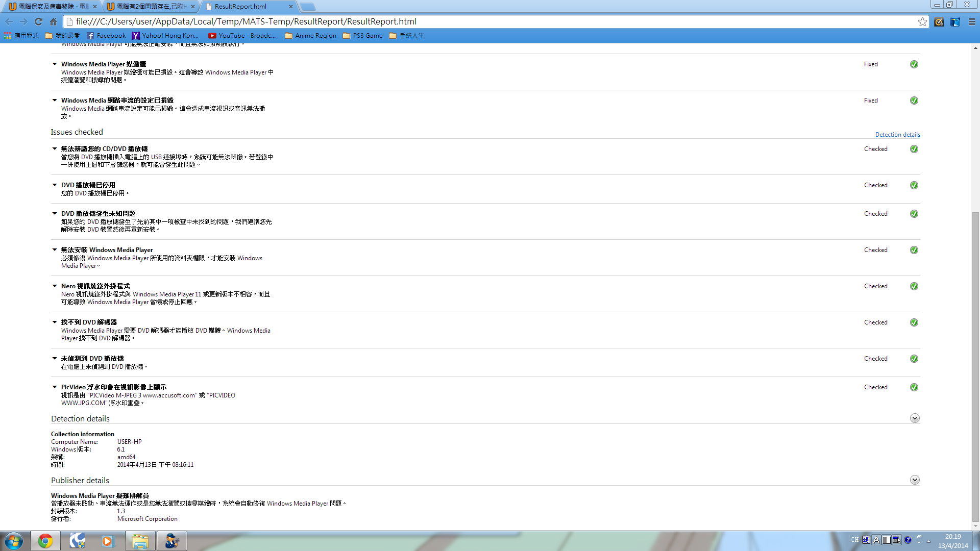Click the 速 input method icon
980x551 pixels.
pos(866,540)
